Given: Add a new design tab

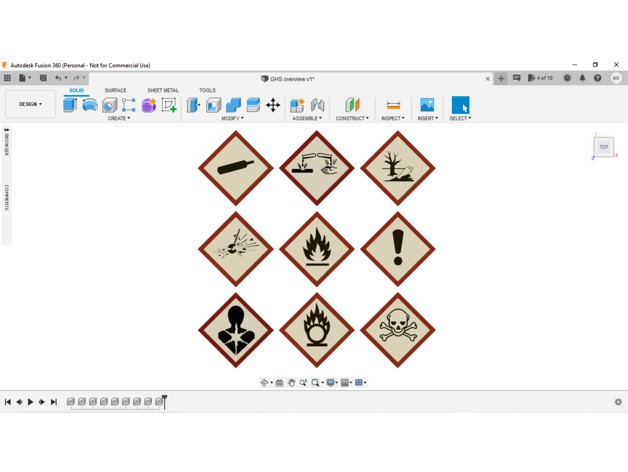Looking at the screenshot, I should point(501,79).
